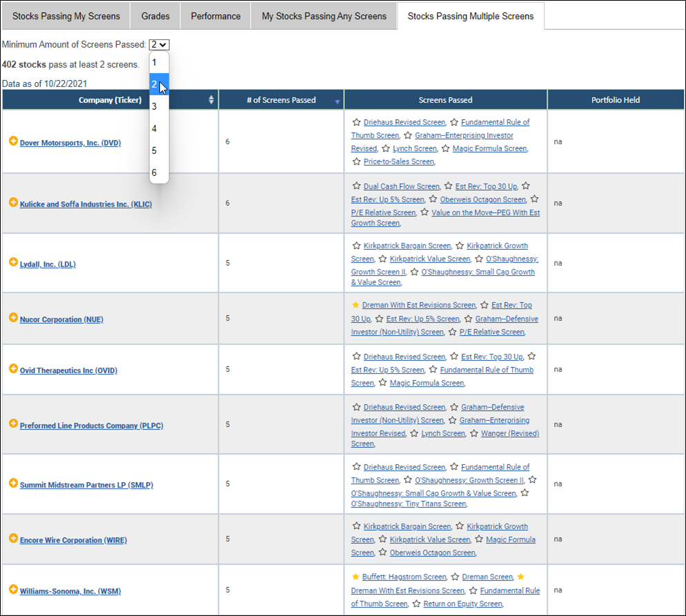
Task: Open Kulicke and Soffa Industries (KLIC) link
Action: [86, 204]
